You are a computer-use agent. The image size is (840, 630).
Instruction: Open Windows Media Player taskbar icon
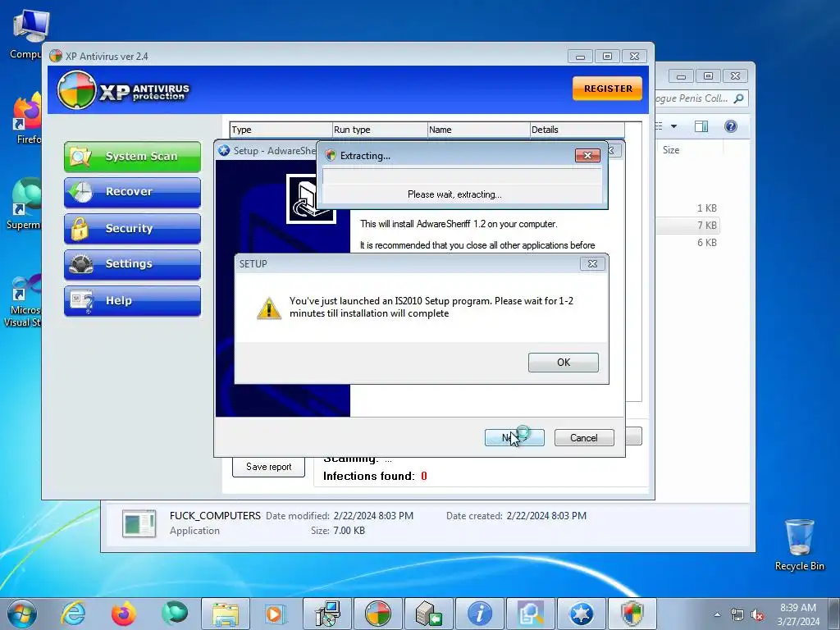pos(276,614)
